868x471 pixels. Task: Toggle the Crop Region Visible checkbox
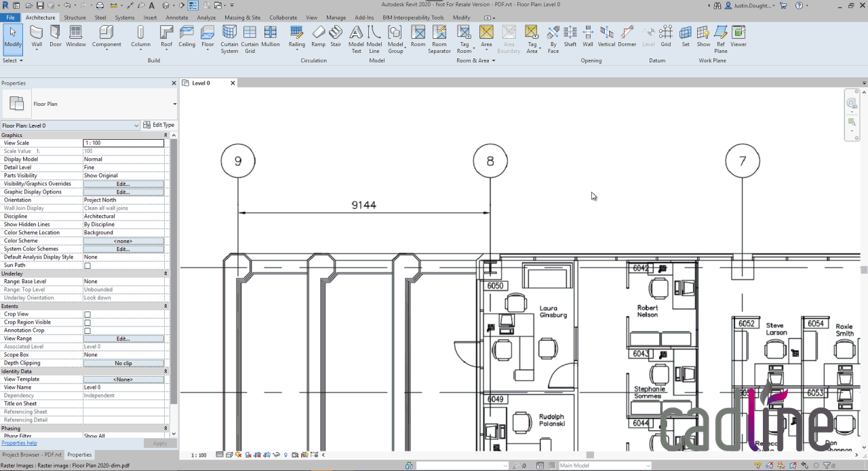coord(87,322)
